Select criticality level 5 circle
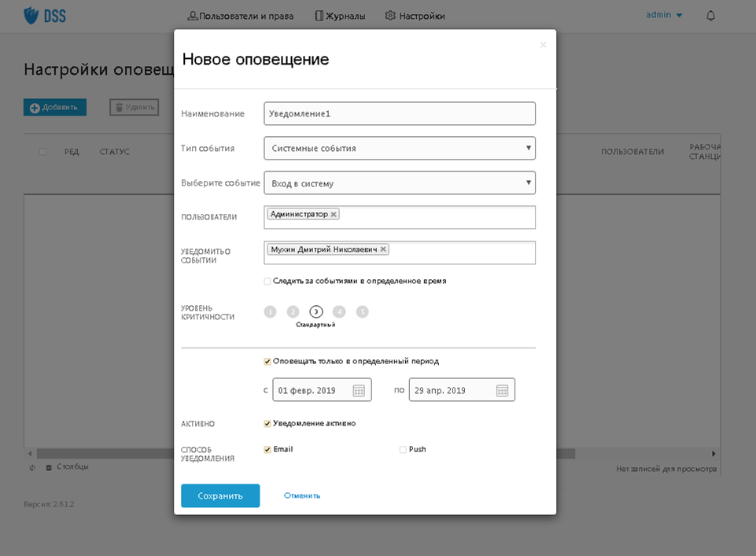This screenshot has height=556, width=756. 362,311
